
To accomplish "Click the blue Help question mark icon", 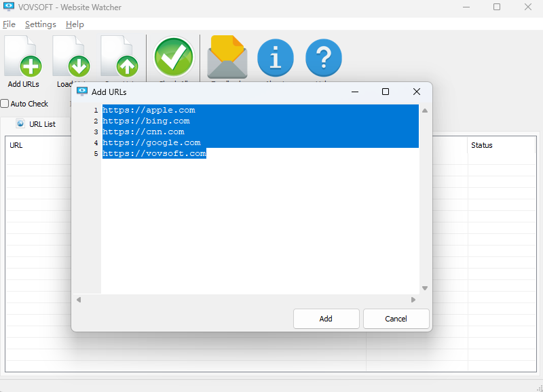I will 324,58.
